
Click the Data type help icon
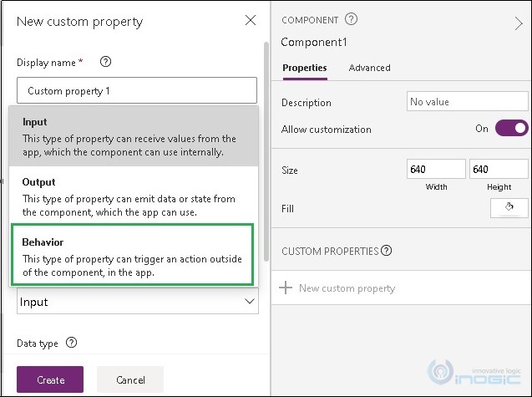pyautogui.click(x=71, y=343)
